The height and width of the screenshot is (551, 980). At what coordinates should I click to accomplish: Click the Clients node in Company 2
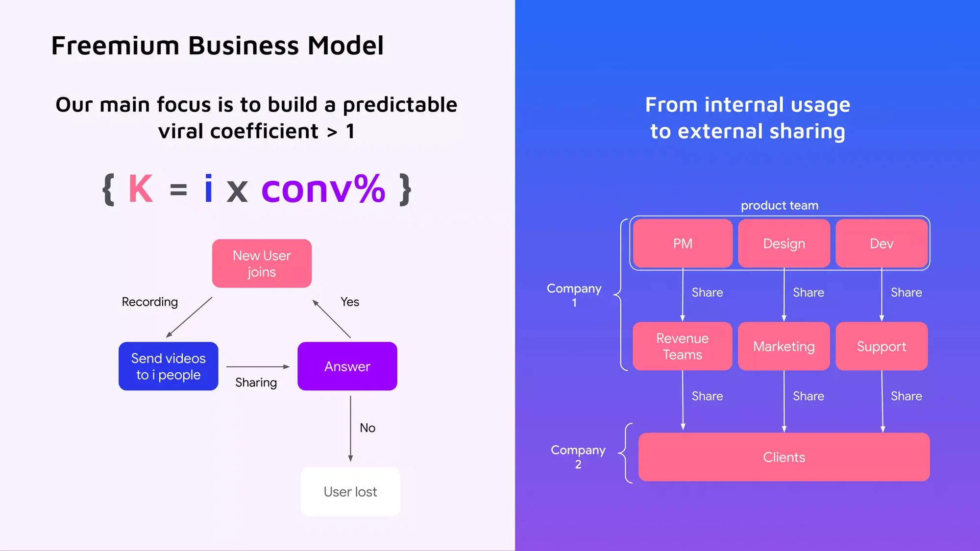click(x=784, y=457)
